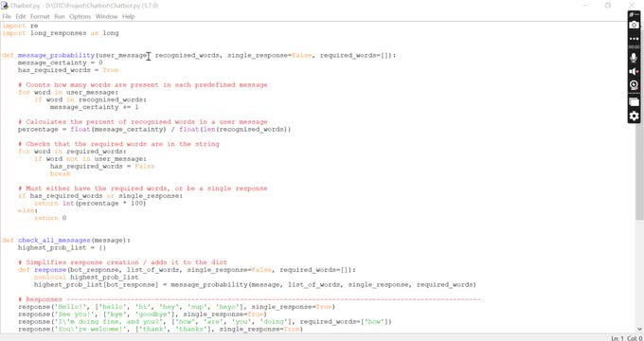Viewport: 644px width, 341px height.
Task: Open the Help menu
Action: tap(129, 16)
